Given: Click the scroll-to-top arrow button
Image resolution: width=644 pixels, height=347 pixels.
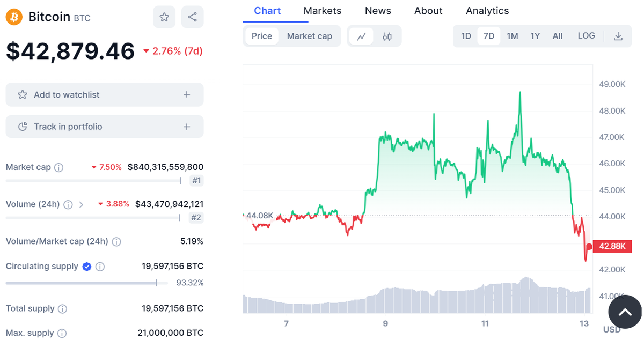Looking at the screenshot, I should [x=625, y=312].
